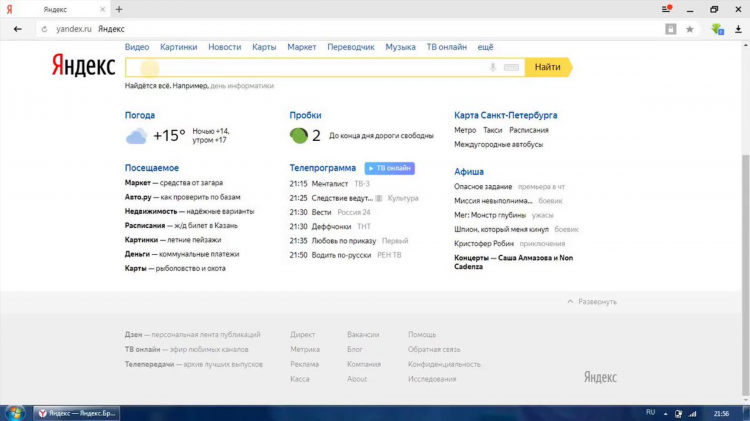750x421 pixels.
Task: Click the example query день информатики
Action: click(242, 86)
